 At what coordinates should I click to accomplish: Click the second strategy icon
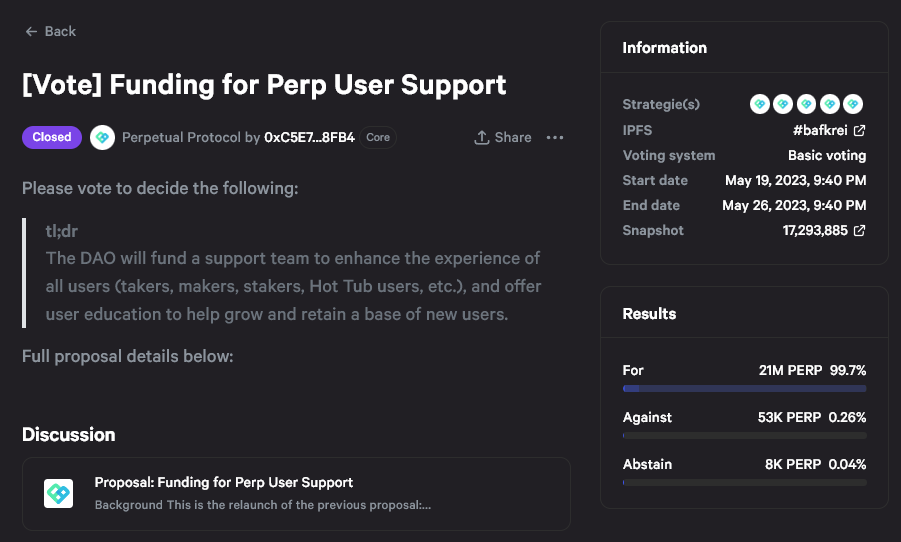[783, 104]
